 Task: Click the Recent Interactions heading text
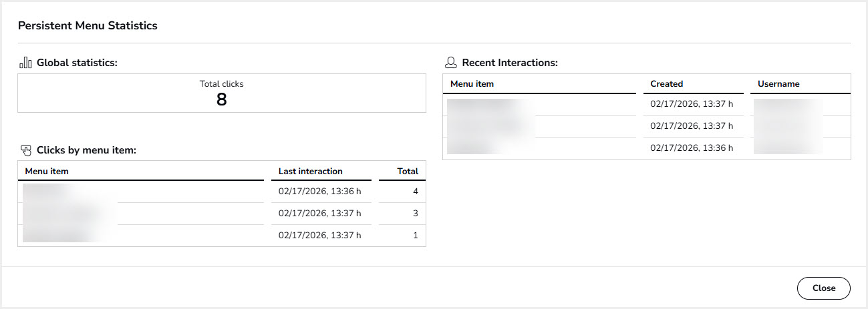(x=509, y=63)
